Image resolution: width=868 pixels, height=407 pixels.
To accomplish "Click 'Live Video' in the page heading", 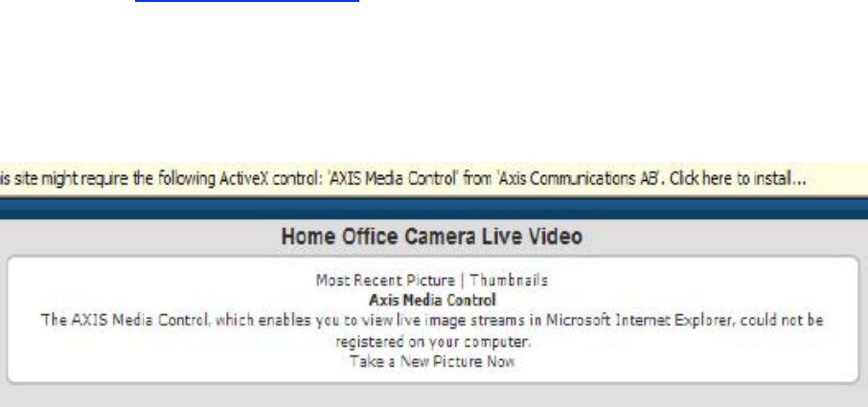I will tap(532, 237).
